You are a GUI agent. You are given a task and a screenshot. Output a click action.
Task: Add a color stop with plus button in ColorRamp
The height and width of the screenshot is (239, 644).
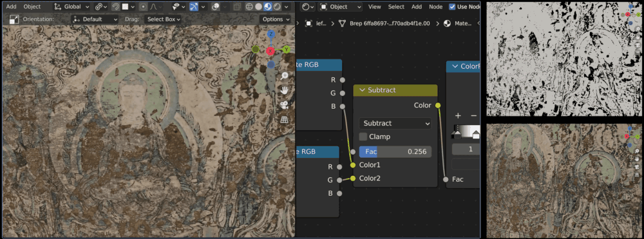click(458, 116)
